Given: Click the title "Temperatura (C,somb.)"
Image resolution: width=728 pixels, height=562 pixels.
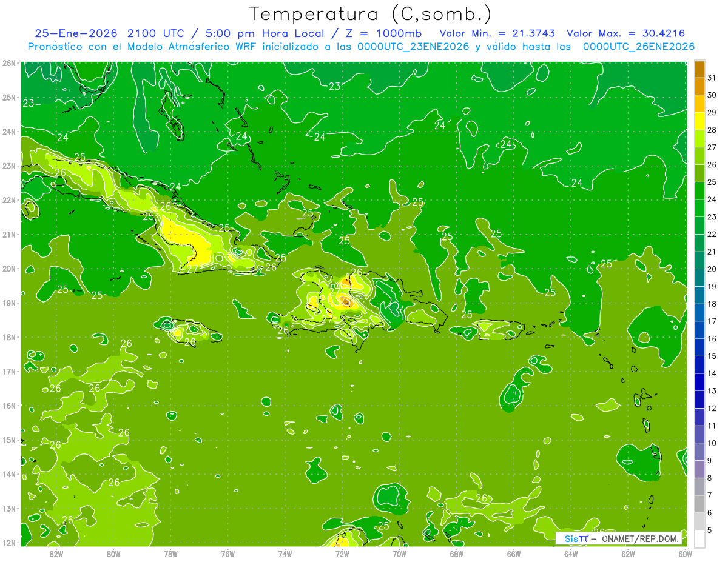Looking at the screenshot, I should tap(371, 13).
